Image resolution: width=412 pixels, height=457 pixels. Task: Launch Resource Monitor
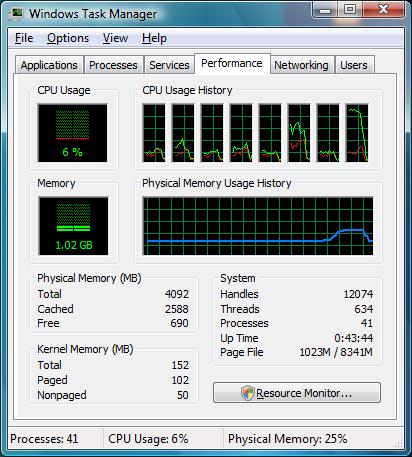(297, 393)
